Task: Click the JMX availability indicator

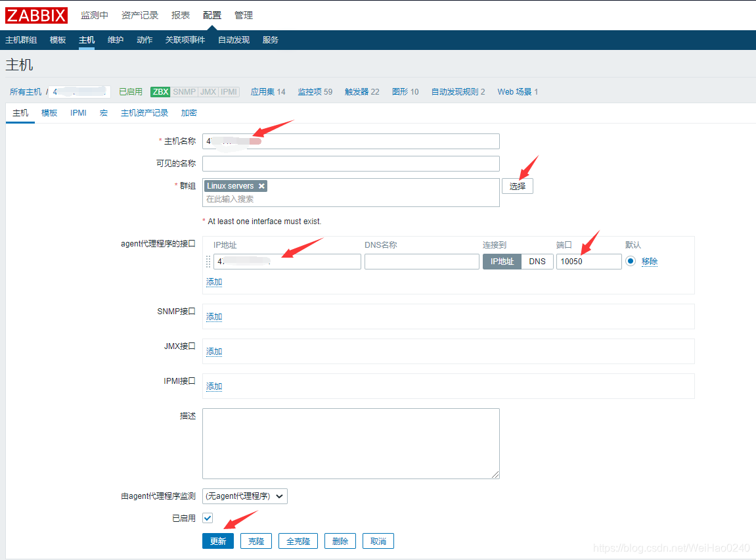Action: [208, 91]
